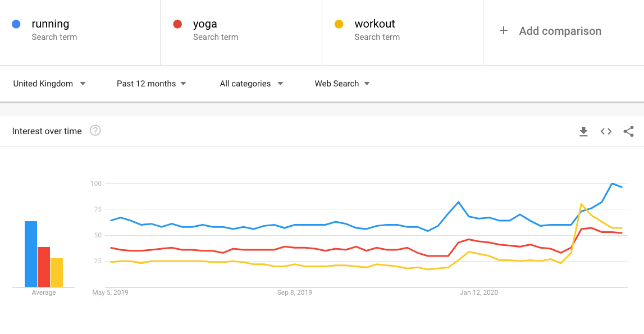Edit the running search term
This screenshot has height=334, width=644.
tap(51, 24)
